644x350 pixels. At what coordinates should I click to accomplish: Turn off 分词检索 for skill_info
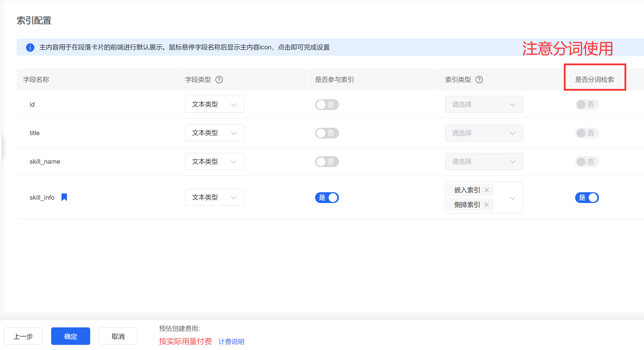tap(587, 198)
